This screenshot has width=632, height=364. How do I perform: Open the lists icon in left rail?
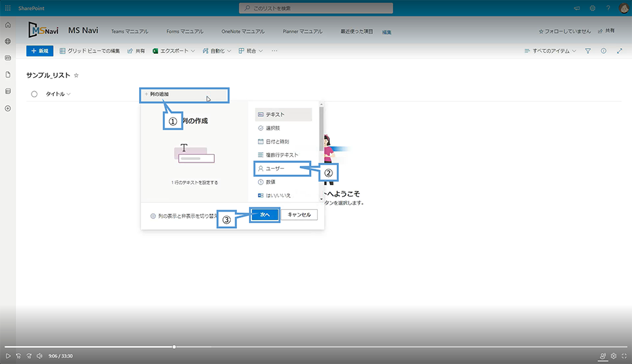pyautogui.click(x=8, y=92)
